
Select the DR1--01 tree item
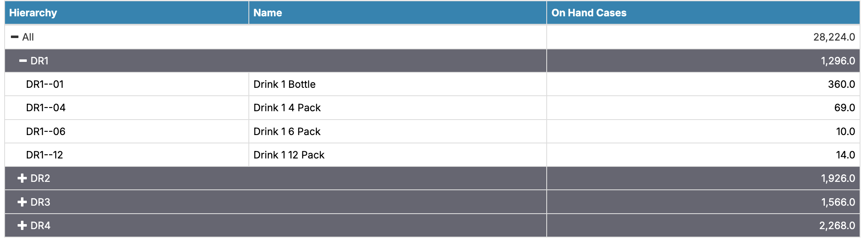[x=45, y=84]
